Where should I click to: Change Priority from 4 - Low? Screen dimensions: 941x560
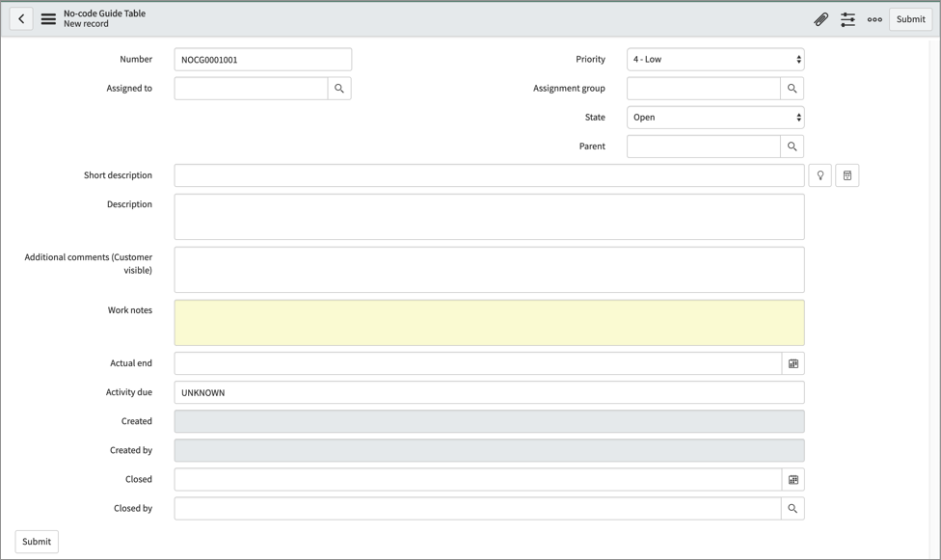714,59
